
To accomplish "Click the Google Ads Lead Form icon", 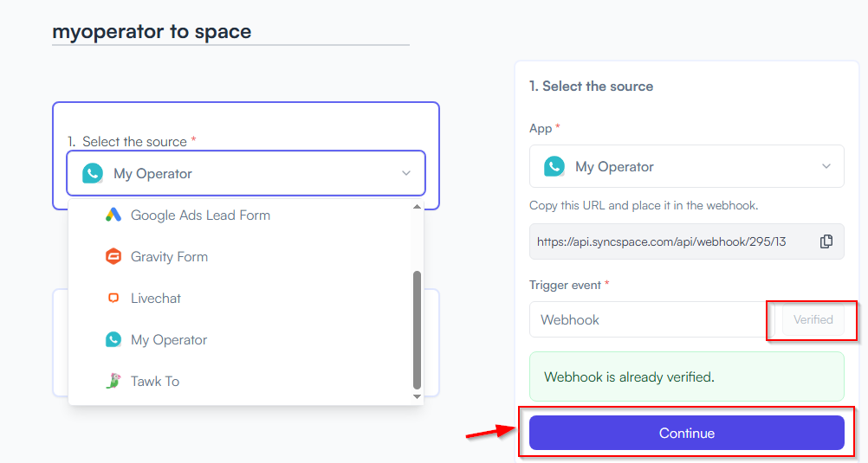I will [x=113, y=215].
